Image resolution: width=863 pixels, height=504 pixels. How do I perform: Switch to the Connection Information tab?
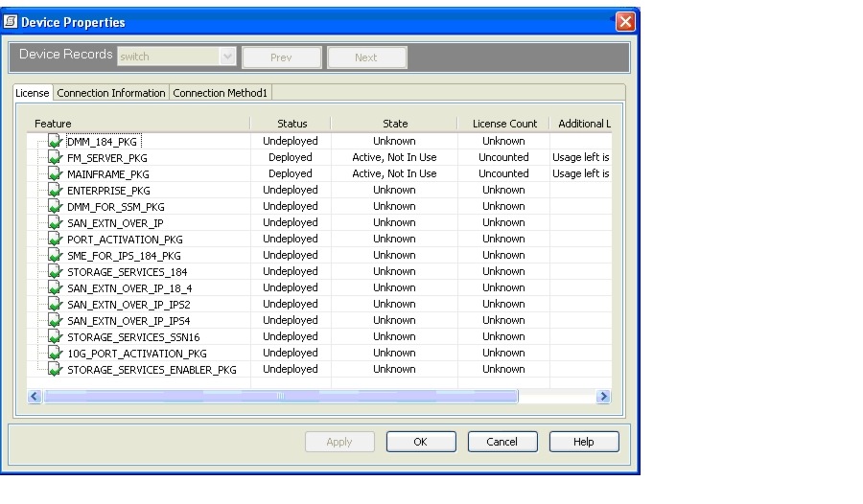coord(111,93)
